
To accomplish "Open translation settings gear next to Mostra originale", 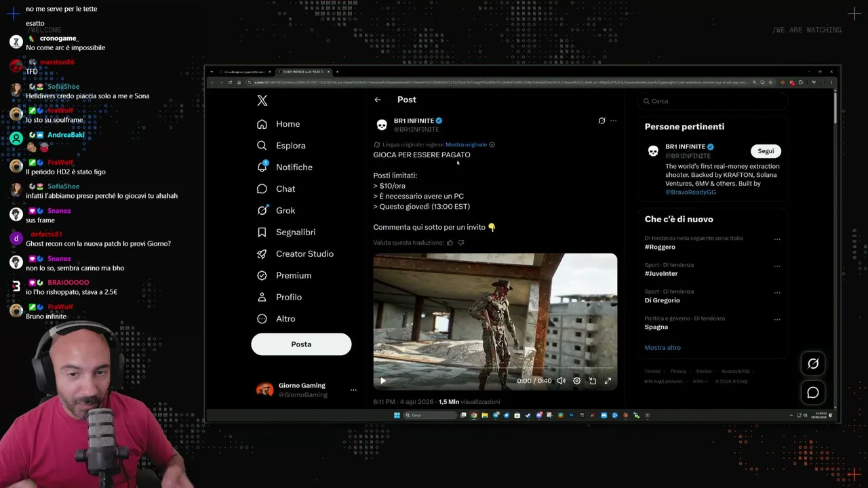I will click(492, 144).
